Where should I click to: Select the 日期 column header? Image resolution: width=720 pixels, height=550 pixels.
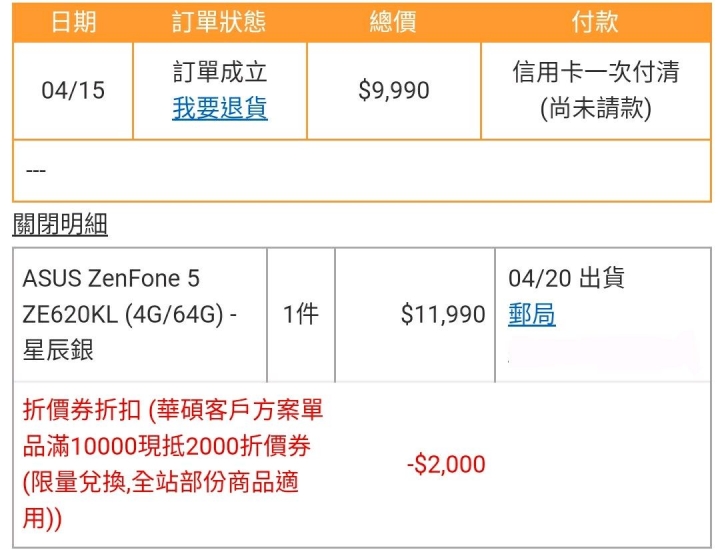pyautogui.click(x=73, y=22)
